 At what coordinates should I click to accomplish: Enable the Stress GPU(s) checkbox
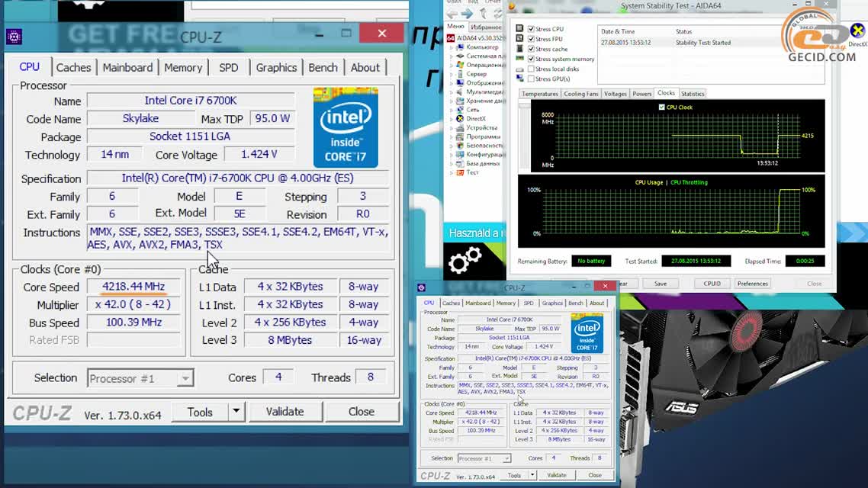[531, 79]
